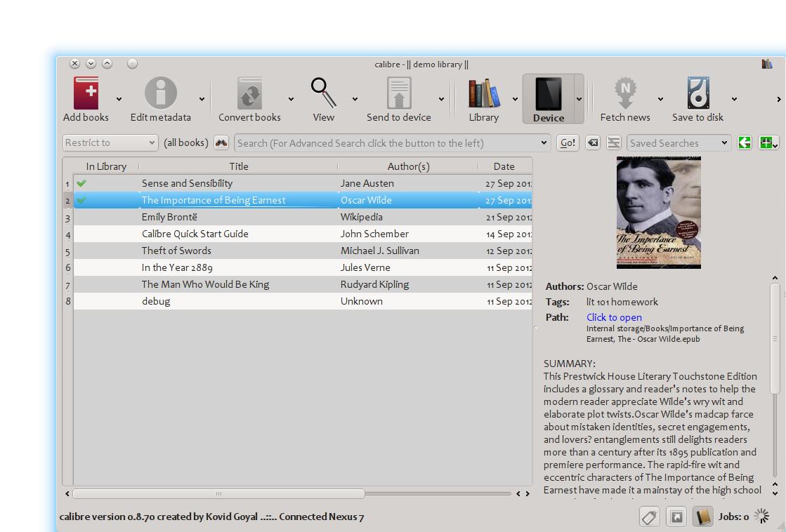Screen dimensions: 786x532
Task: Click the 'Click to open' path link
Action: click(x=614, y=317)
